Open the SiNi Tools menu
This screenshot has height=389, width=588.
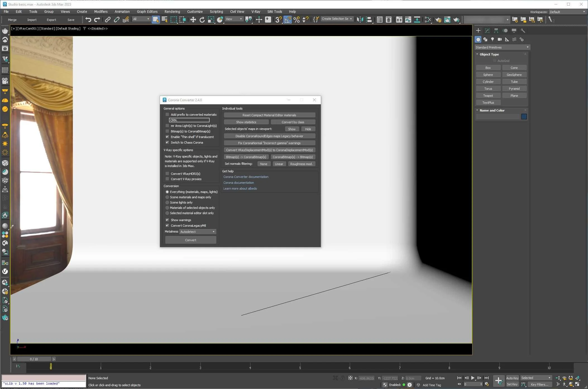[x=274, y=12]
